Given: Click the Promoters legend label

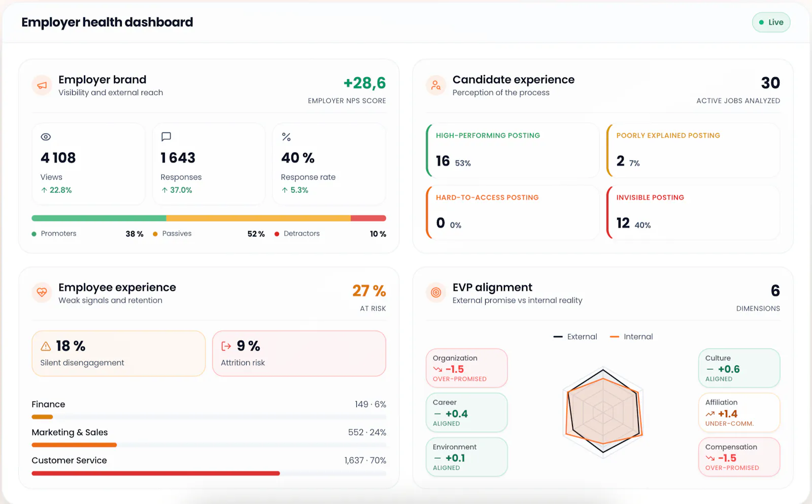Looking at the screenshot, I should (x=58, y=234).
